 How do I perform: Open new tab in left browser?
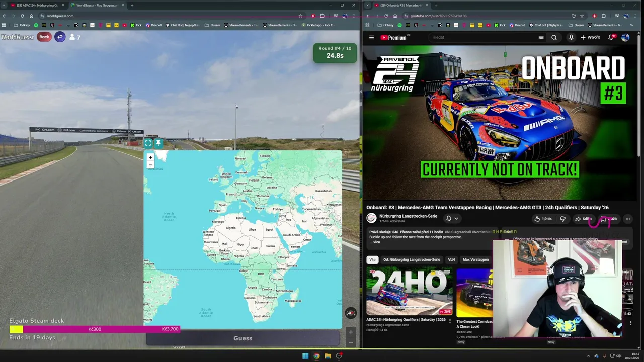coord(132,5)
